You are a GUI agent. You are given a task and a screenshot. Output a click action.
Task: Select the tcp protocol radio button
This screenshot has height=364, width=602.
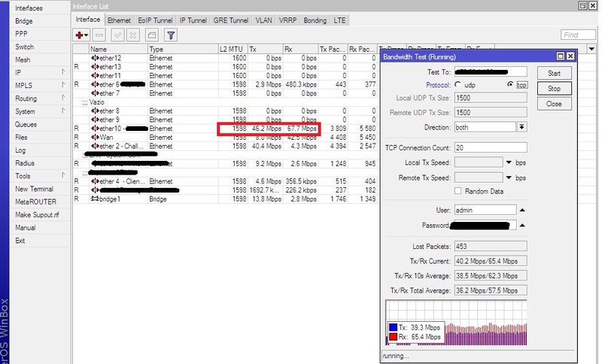coord(510,84)
